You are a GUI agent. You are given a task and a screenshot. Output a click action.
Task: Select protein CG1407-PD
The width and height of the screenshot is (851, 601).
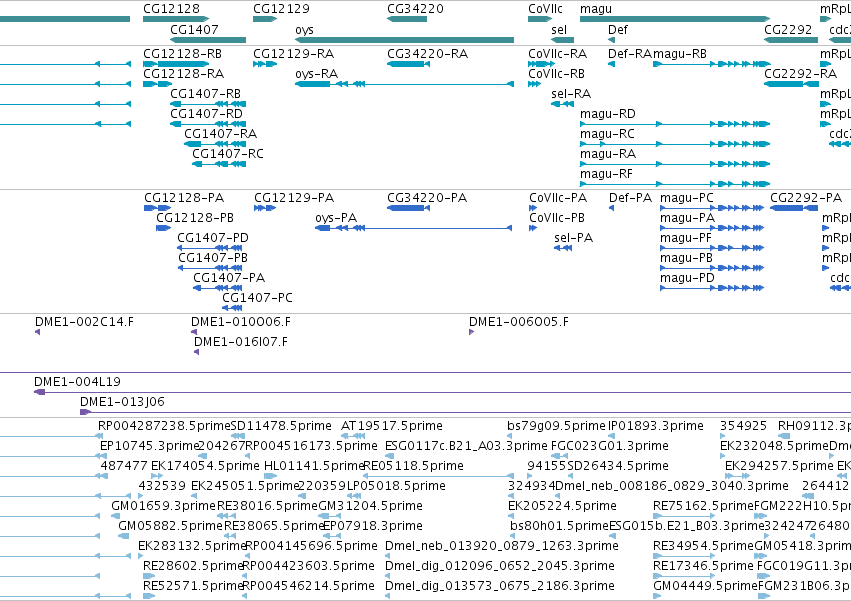[x=213, y=238]
